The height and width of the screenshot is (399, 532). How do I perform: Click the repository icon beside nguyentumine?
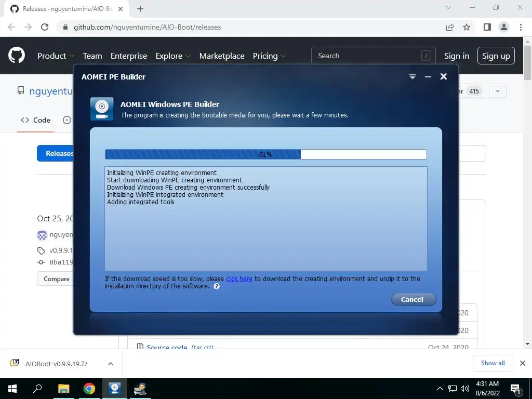21,90
